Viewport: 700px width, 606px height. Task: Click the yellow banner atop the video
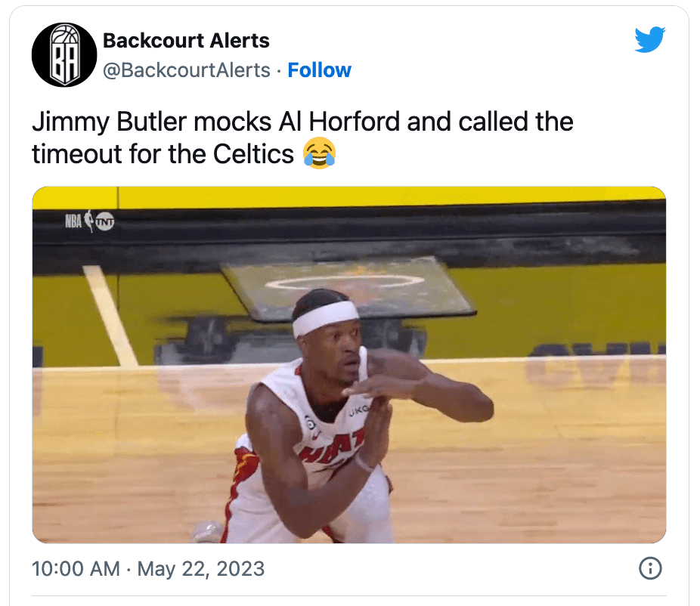349,196
